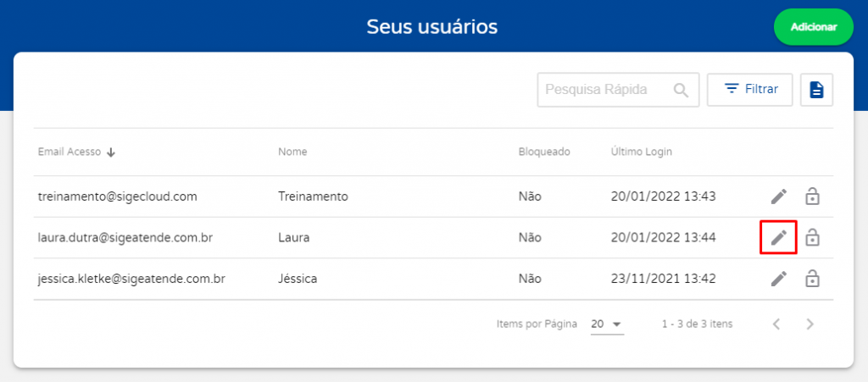Select the laura.dutra@sigeatende.com.br row email
This screenshot has width=868, height=382.
point(125,238)
